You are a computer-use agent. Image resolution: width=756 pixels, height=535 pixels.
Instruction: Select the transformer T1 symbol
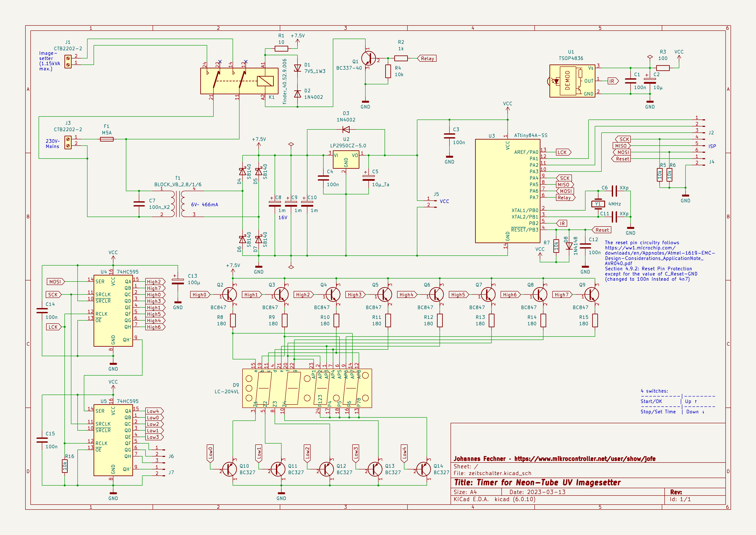(178, 204)
